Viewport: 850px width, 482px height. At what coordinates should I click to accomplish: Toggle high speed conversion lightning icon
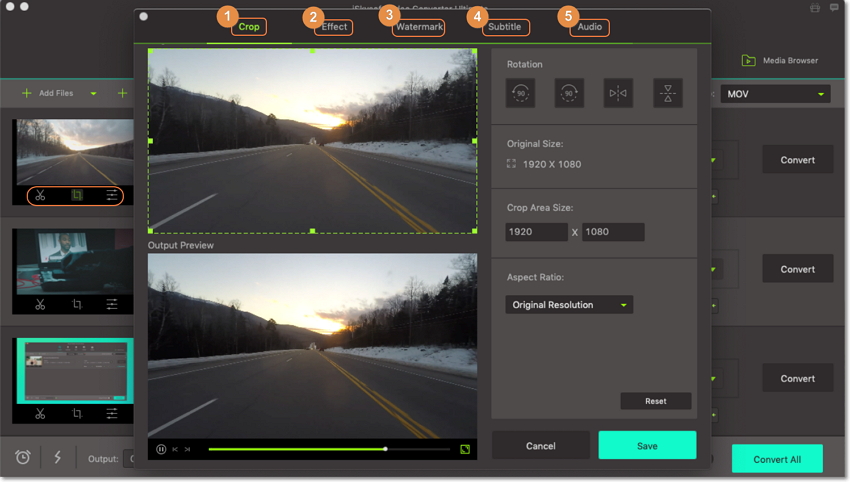pyautogui.click(x=57, y=457)
